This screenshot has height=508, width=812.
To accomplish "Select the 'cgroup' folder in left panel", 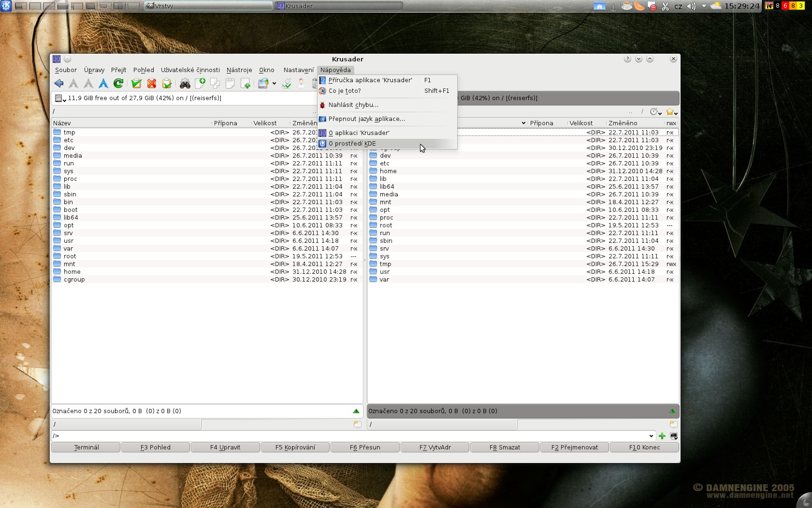I will point(207,280).
